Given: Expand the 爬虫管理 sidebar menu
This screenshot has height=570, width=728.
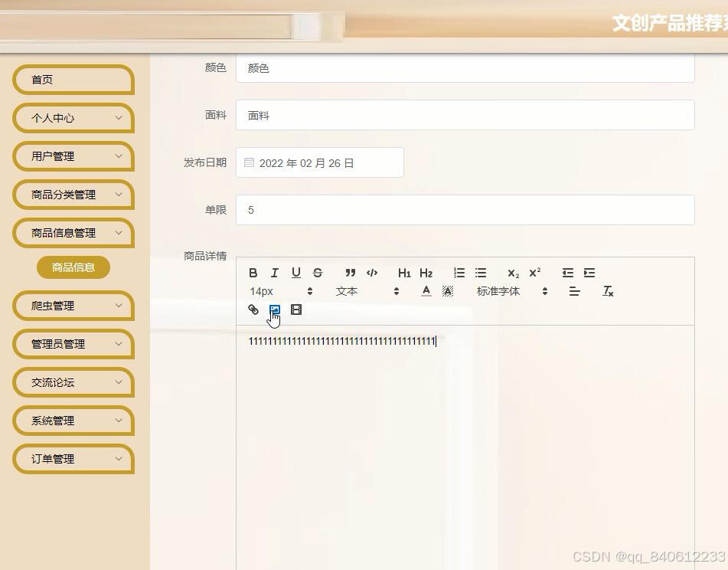Looking at the screenshot, I should click(73, 306).
